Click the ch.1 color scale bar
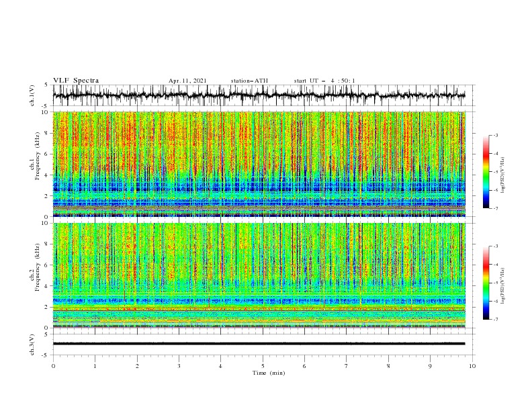 [486, 172]
